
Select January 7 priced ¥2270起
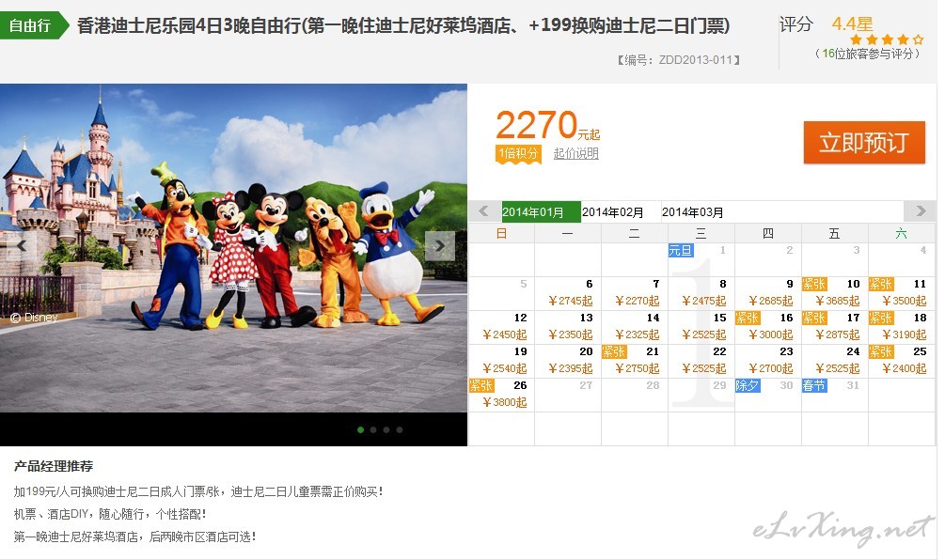pos(635,293)
